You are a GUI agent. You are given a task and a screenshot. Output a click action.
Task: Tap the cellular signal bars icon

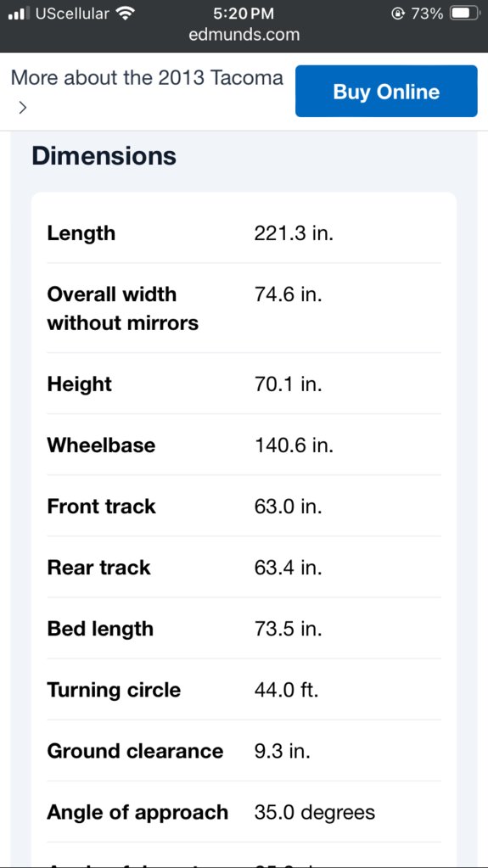pos(19,14)
